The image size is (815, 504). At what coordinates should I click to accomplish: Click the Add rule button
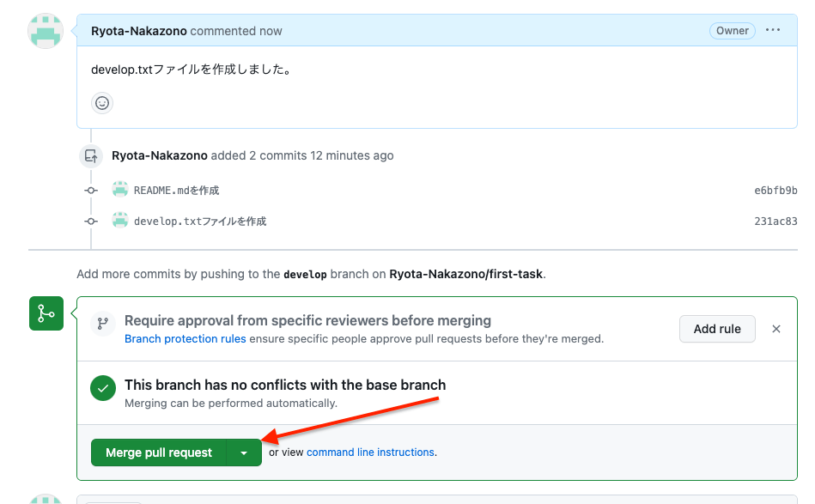click(x=717, y=329)
